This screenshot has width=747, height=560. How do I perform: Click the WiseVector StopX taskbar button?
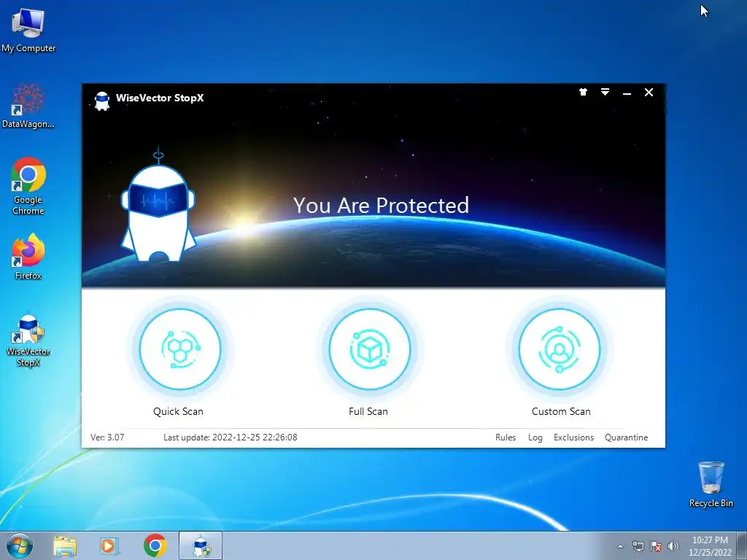(201, 545)
